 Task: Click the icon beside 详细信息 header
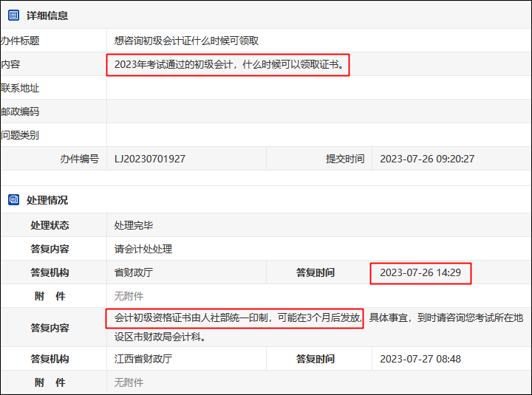pyautogui.click(x=13, y=16)
